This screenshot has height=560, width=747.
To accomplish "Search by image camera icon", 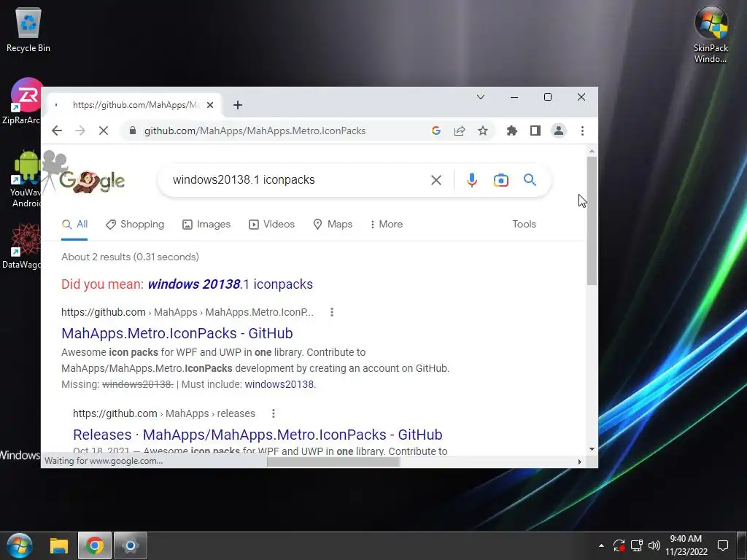I will (500, 180).
